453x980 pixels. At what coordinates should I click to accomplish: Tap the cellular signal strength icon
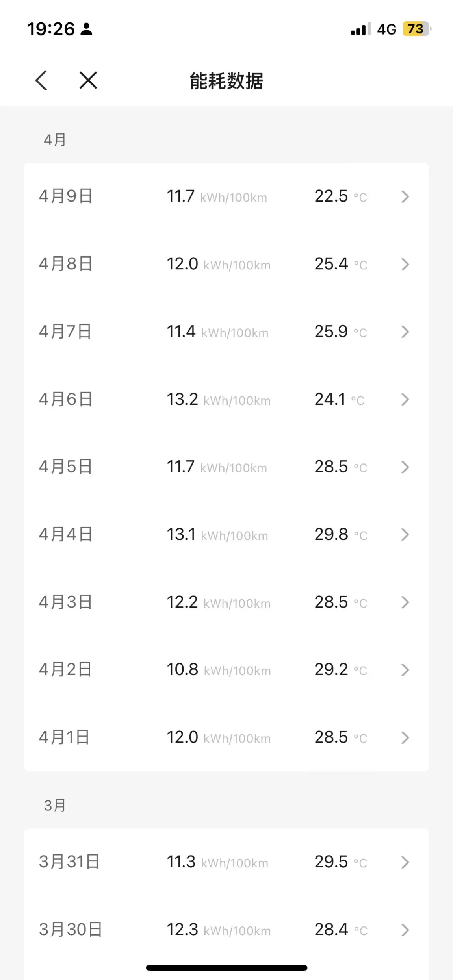point(360,30)
